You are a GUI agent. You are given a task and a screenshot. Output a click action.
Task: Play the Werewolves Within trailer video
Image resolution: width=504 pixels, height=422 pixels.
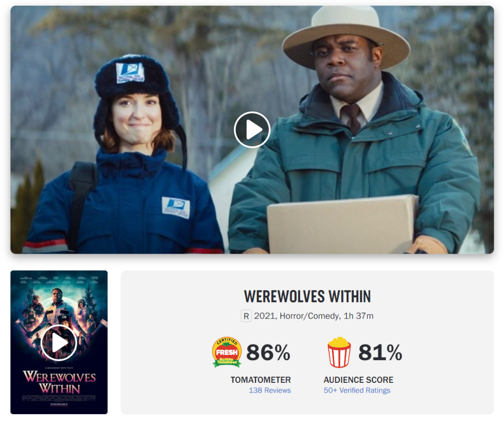coord(252,130)
